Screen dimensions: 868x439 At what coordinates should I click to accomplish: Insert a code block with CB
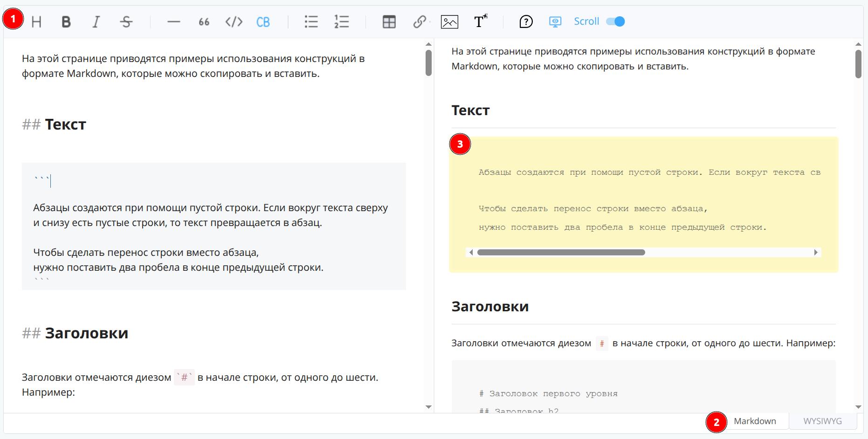coord(263,22)
